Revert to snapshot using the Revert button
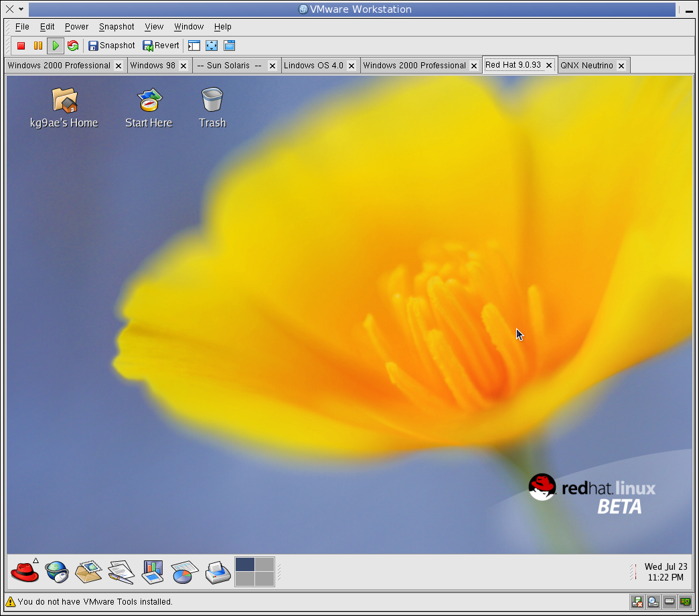This screenshot has height=616, width=699. 161,46
